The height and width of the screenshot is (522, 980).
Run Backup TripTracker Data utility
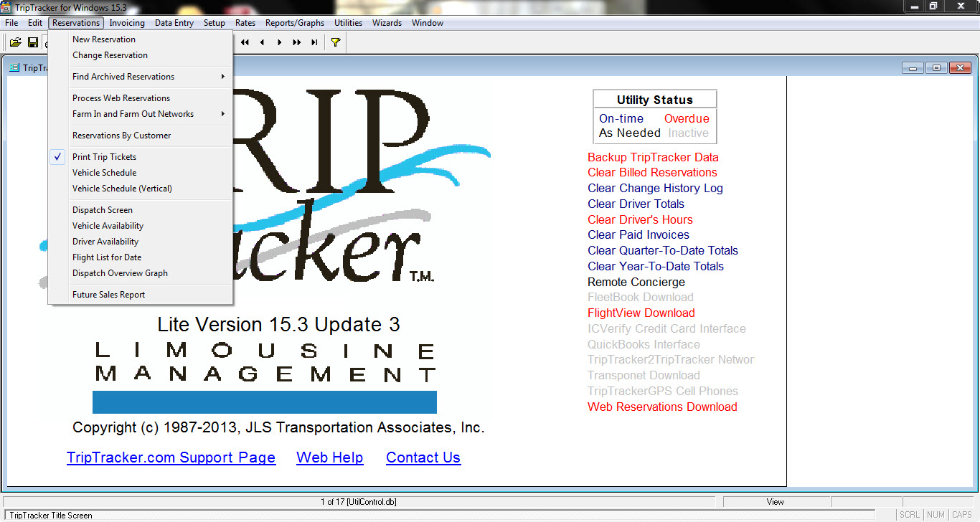[653, 157]
